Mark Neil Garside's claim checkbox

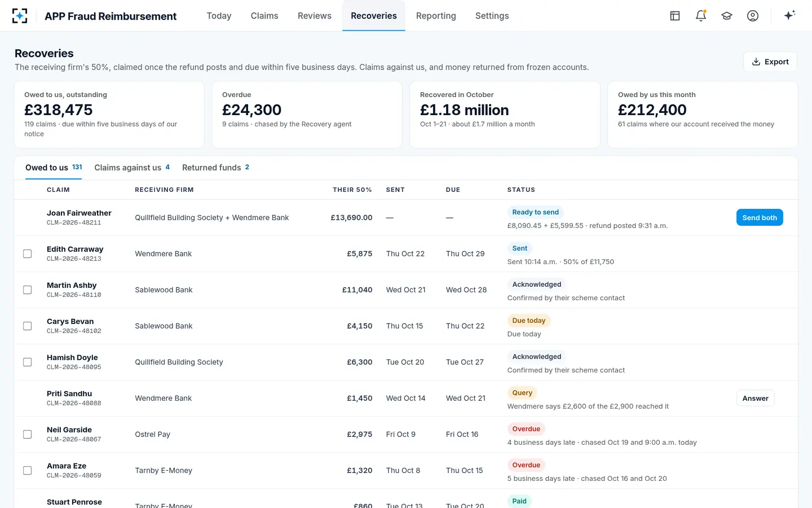pyautogui.click(x=27, y=435)
